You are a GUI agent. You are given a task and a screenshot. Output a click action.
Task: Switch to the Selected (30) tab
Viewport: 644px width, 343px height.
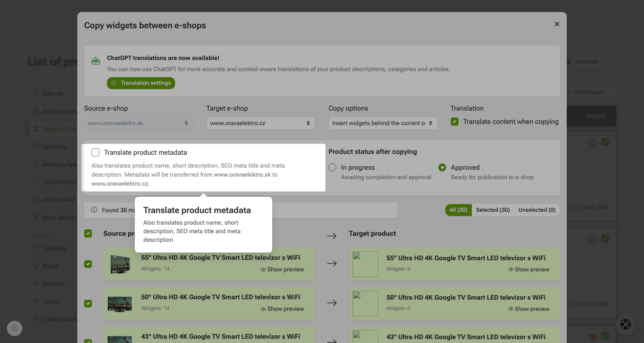[493, 210]
